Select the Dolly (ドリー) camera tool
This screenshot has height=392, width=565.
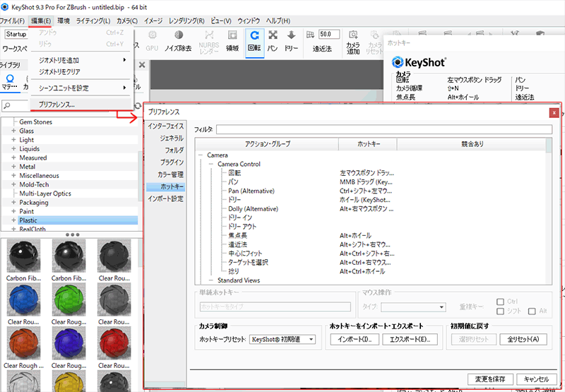pyautogui.click(x=290, y=39)
